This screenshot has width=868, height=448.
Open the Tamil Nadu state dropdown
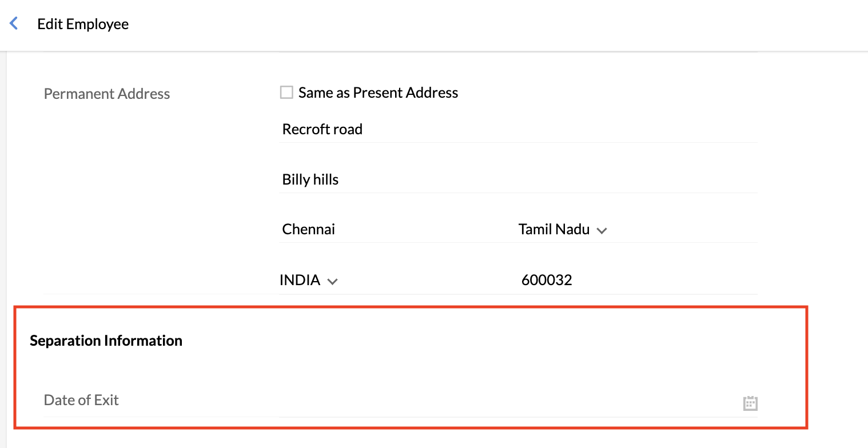[x=554, y=230]
